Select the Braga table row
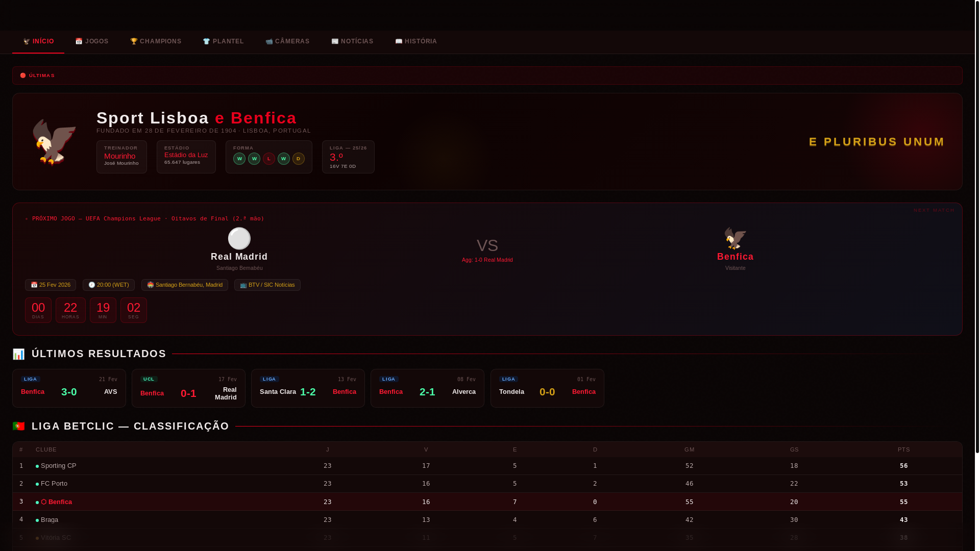980x551 pixels. click(x=487, y=520)
